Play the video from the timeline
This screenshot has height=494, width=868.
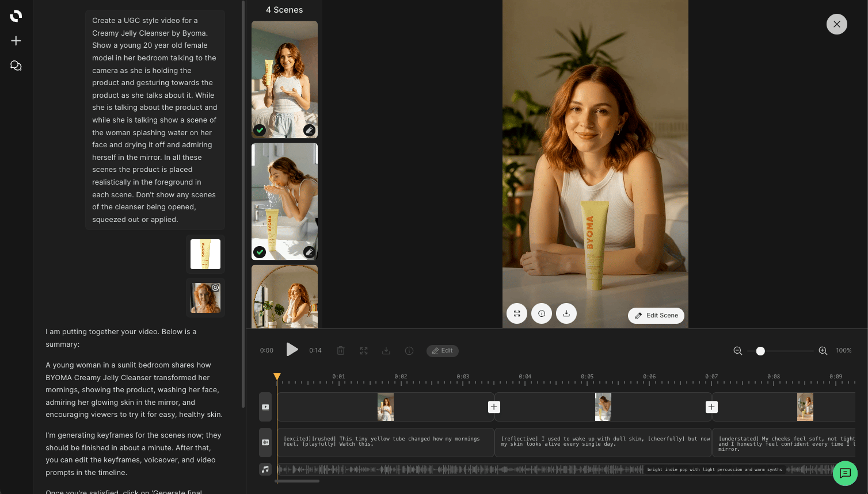click(x=292, y=350)
